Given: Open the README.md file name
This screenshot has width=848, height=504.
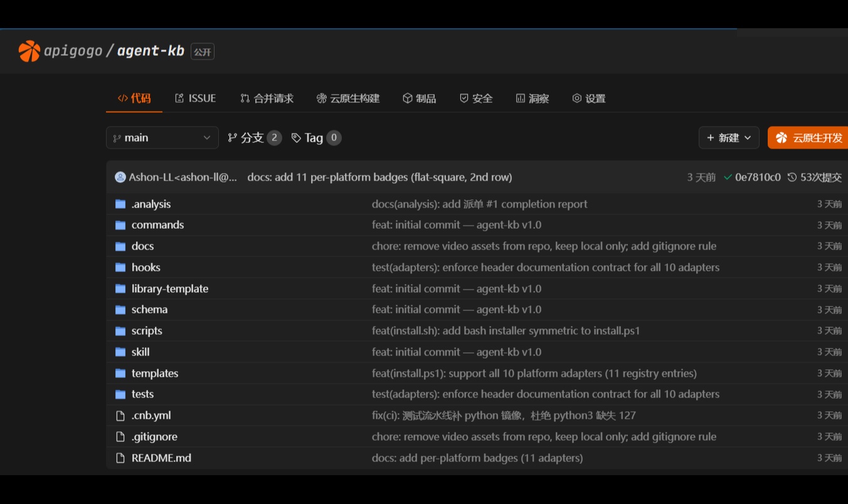Looking at the screenshot, I should pos(161,458).
